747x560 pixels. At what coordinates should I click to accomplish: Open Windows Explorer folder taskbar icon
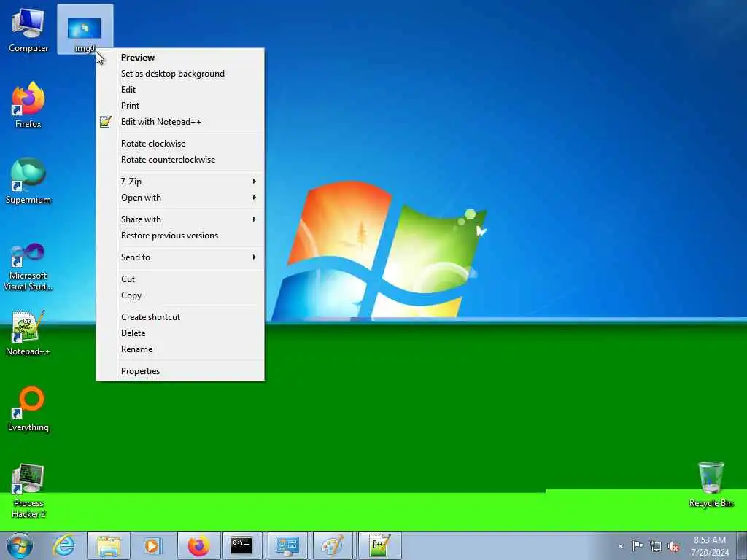[x=108, y=545]
